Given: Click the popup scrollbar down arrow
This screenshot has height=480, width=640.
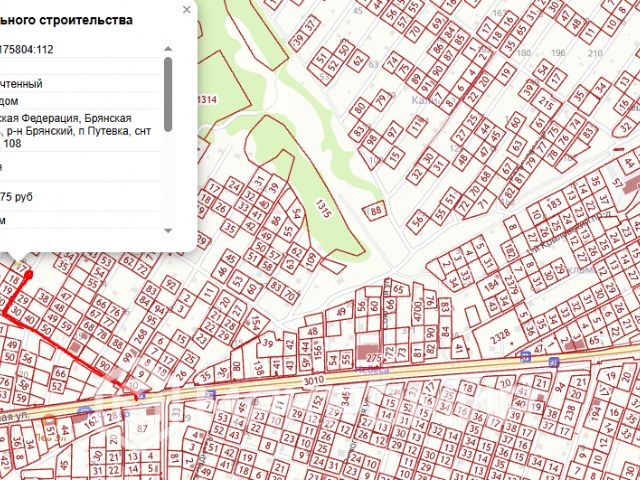Looking at the screenshot, I should [x=168, y=231].
